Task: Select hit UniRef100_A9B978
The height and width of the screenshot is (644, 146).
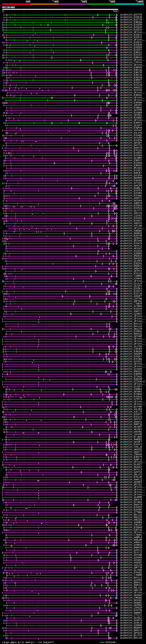Action: 131,203
